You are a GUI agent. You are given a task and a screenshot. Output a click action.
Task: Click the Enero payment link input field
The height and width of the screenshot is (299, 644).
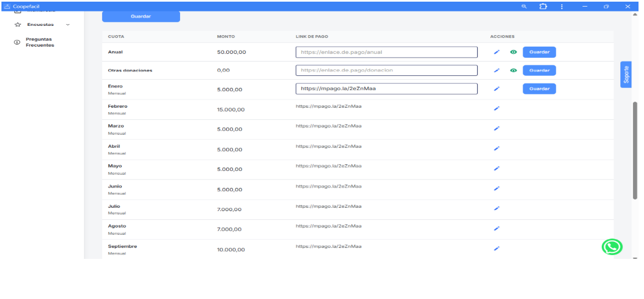386,88
